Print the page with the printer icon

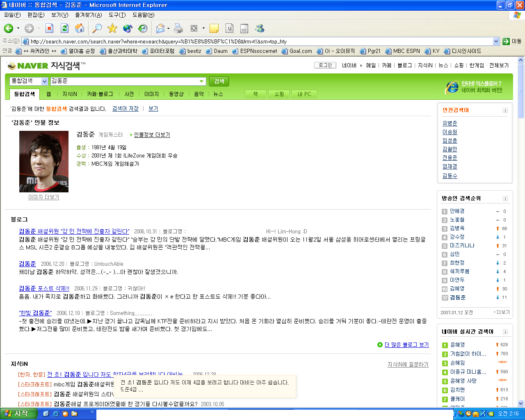pos(178,28)
